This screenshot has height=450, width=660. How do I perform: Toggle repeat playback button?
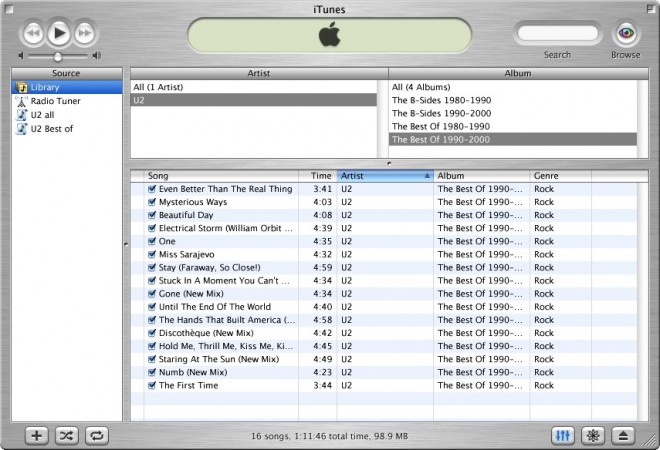click(x=98, y=435)
